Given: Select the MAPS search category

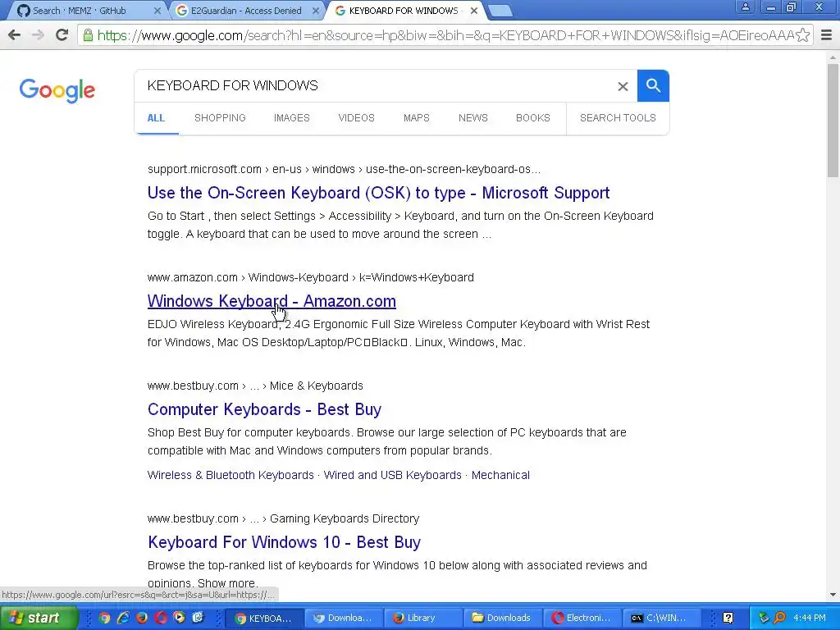Looking at the screenshot, I should point(417,118).
